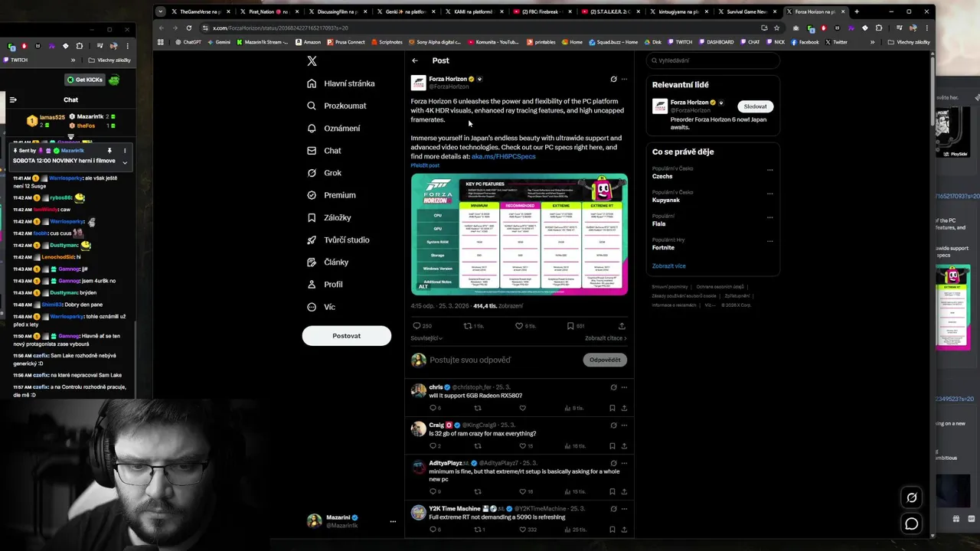The width and height of the screenshot is (980, 551).
Task: Expand pinned message chevron in chat
Action: click(124, 161)
